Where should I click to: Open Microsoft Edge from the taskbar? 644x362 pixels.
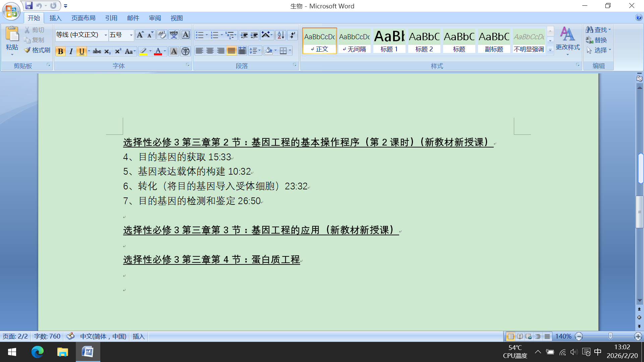(x=37, y=352)
